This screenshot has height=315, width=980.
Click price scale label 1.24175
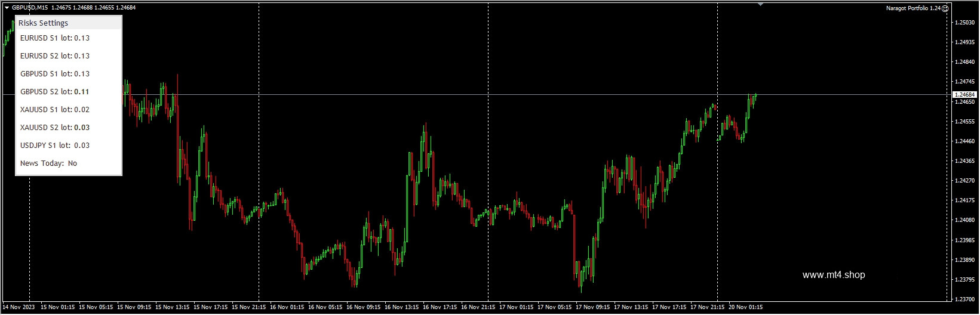pos(965,200)
